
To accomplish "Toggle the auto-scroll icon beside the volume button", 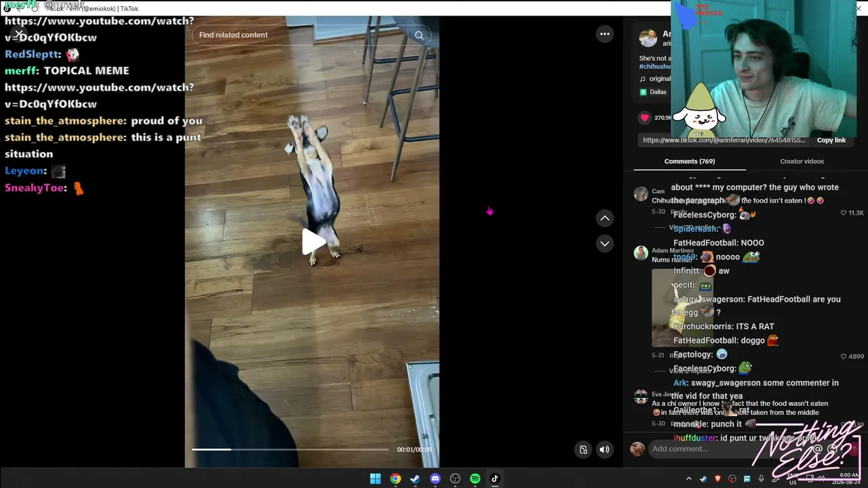I will pyautogui.click(x=583, y=449).
